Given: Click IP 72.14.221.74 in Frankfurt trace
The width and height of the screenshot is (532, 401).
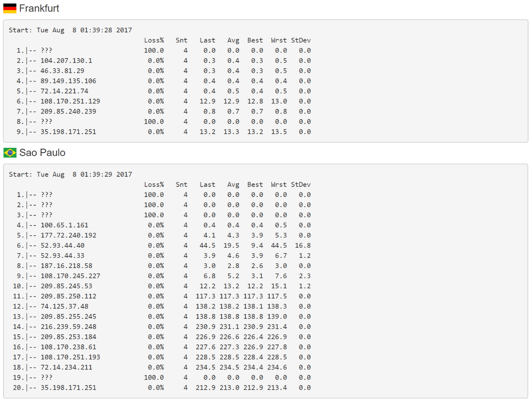Looking at the screenshot, I should click(x=64, y=91).
